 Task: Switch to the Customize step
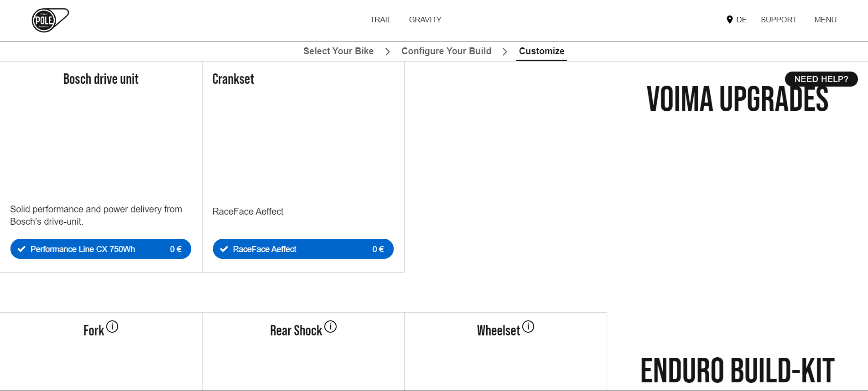pyautogui.click(x=541, y=51)
